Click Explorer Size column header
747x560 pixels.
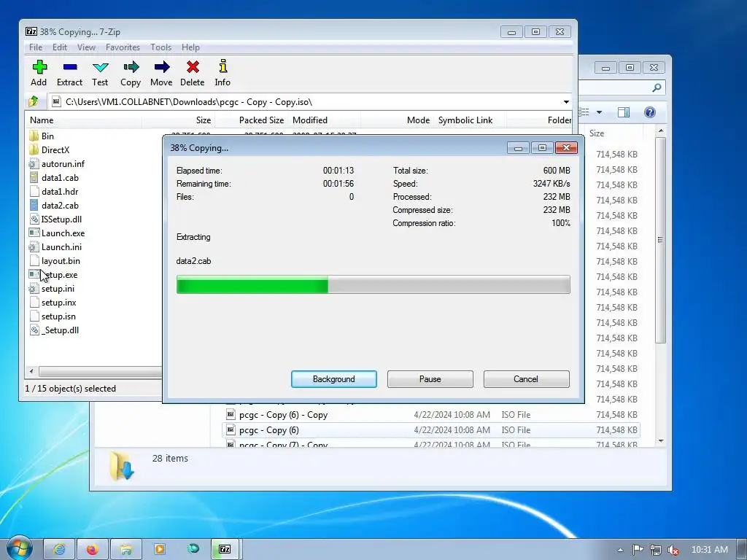[614, 133]
